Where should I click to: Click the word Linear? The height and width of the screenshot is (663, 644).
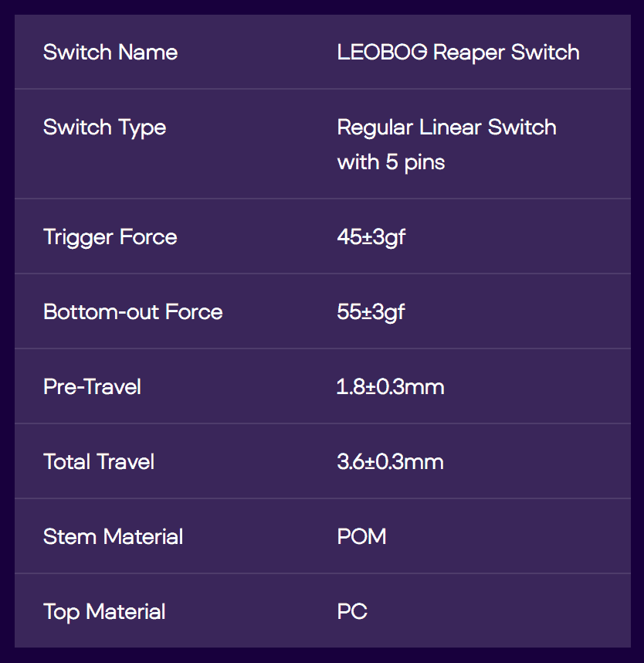pyautogui.click(x=452, y=127)
